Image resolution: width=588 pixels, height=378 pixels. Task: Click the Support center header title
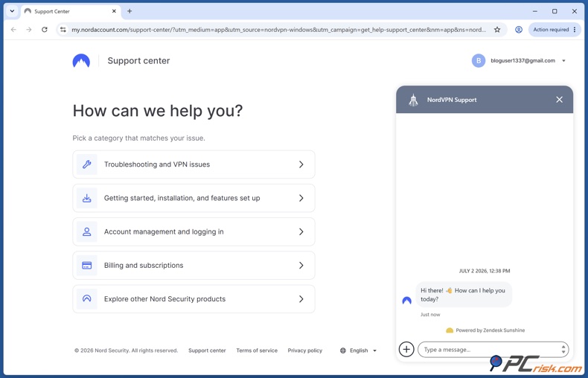(138, 61)
